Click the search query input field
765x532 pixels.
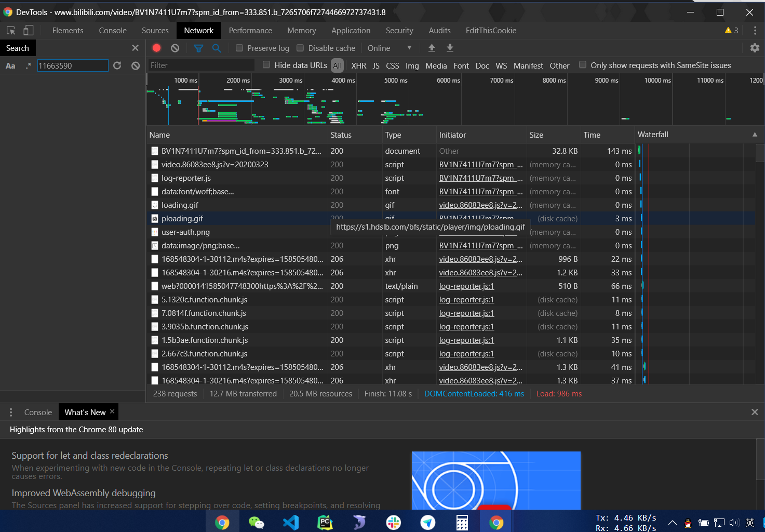[x=73, y=65]
